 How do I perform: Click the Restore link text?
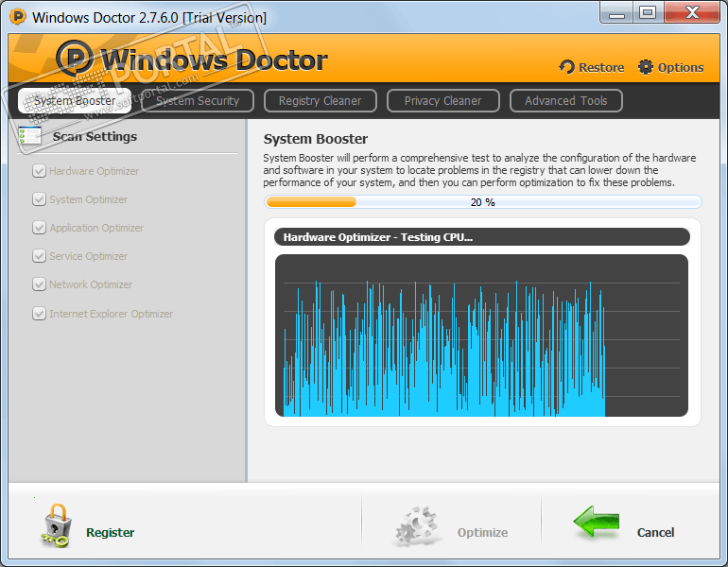click(601, 68)
